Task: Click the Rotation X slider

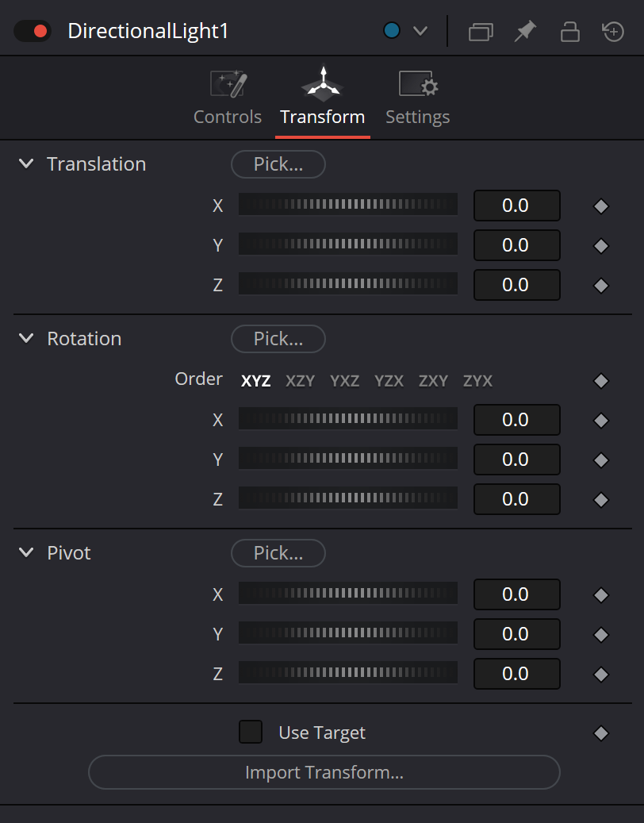Action: click(348, 418)
